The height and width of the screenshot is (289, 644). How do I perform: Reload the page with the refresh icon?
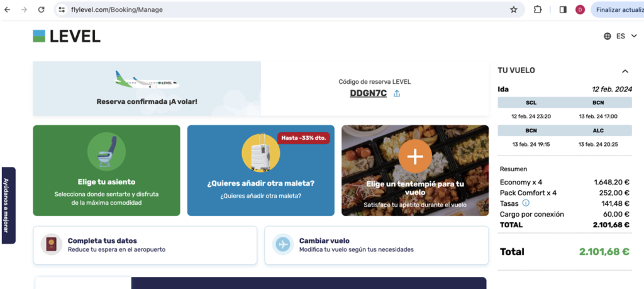click(x=41, y=10)
